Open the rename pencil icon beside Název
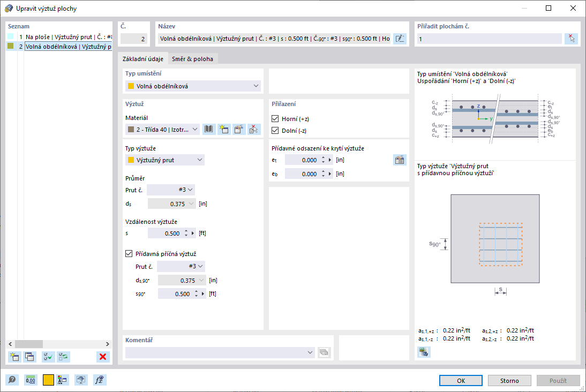This screenshot has width=586, height=392. pyautogui.click(x=400, y=38)
